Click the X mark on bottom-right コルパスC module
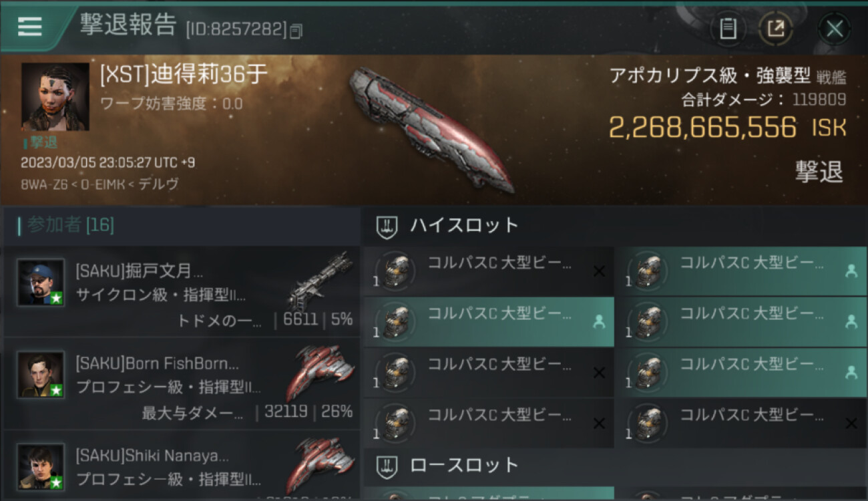 coord(851,423)
